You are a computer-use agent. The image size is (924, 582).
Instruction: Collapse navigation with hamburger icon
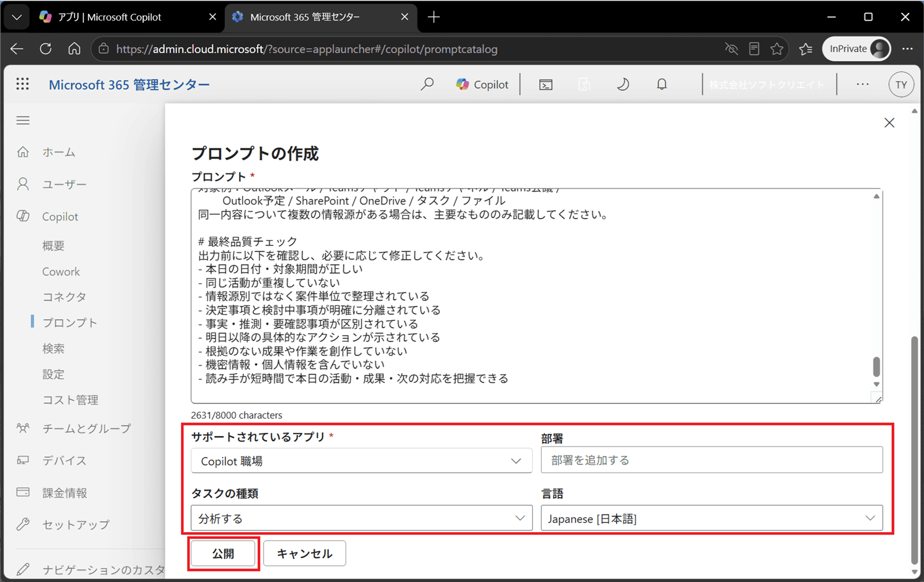tap(23, 120)
